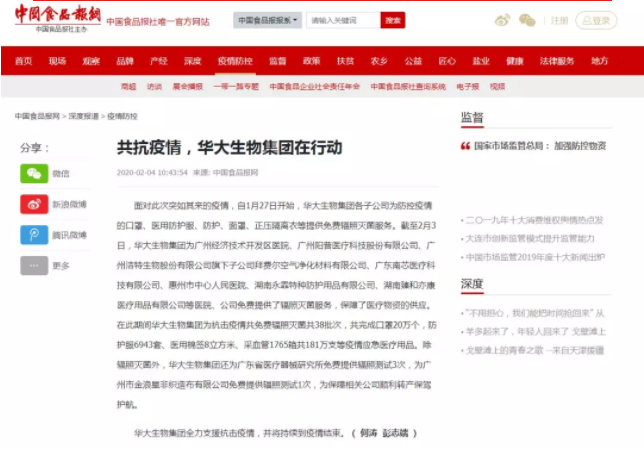Click the WeChat share icon

click(33, 173)
